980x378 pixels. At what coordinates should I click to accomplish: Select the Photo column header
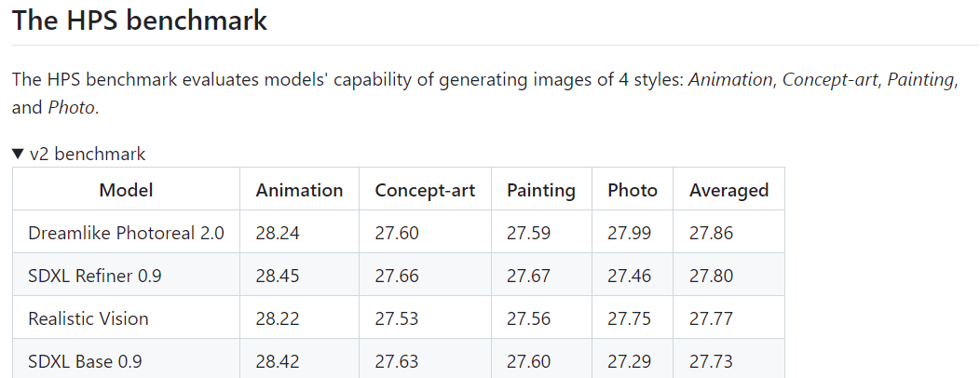633,190
